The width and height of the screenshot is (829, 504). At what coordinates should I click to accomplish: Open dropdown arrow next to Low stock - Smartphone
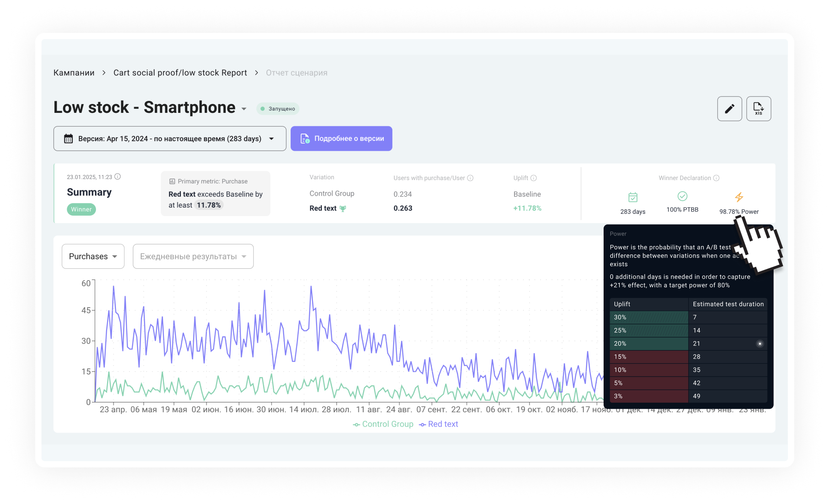coord(244,109)
